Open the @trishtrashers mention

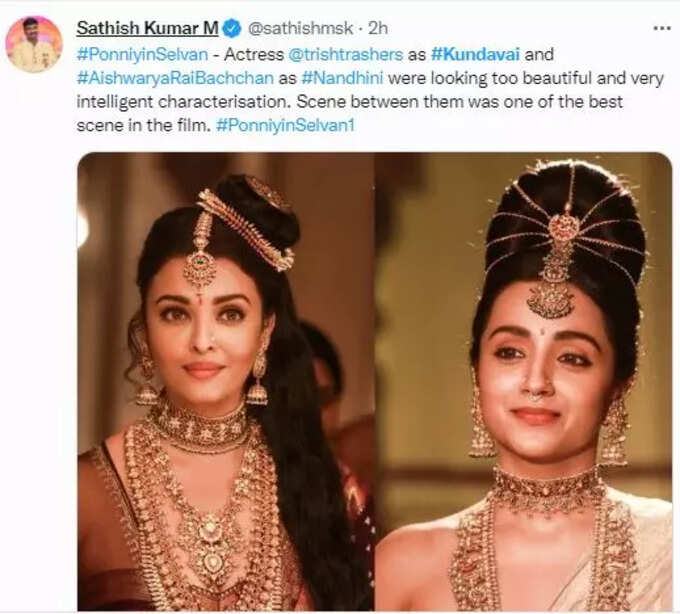click(346, 55)
